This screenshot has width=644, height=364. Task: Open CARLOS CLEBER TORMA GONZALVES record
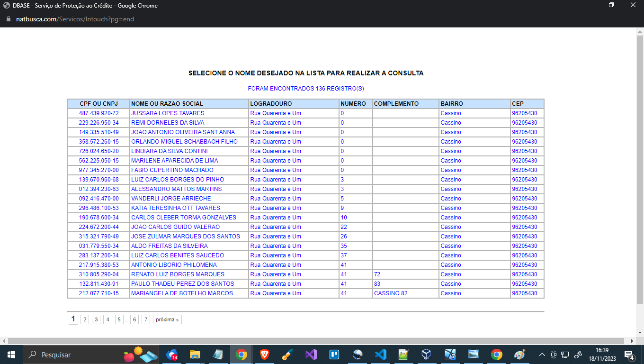[x=184, y=218]
